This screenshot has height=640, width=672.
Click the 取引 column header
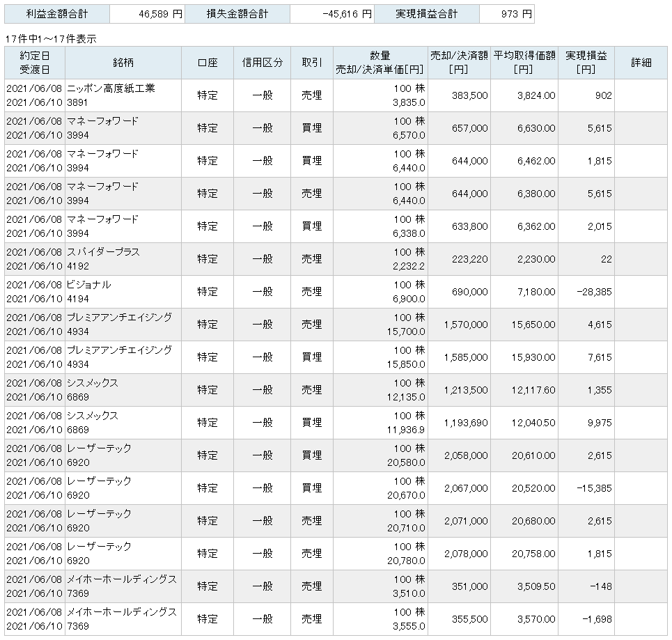(312, 63)
